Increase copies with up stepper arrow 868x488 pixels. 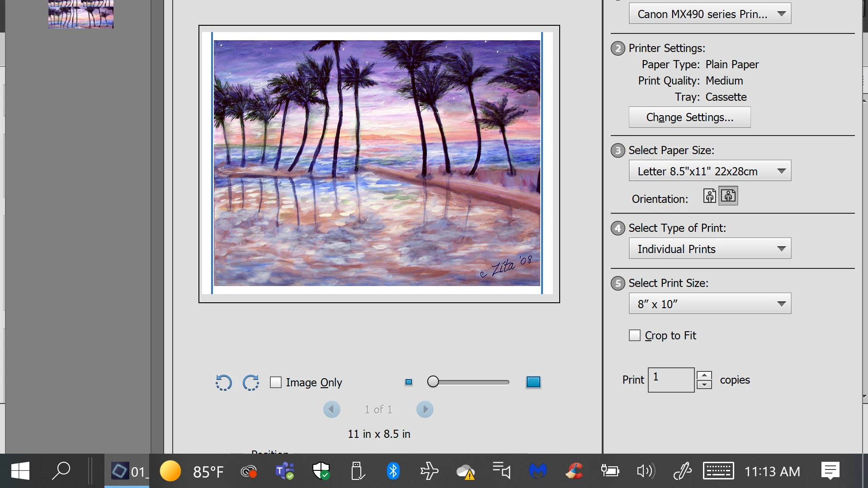[x=704, y=375]
